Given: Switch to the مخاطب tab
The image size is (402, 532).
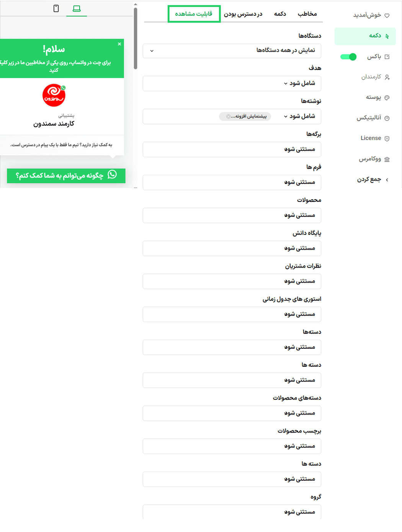Looking at the screenshot, I should tap(307, 14).
